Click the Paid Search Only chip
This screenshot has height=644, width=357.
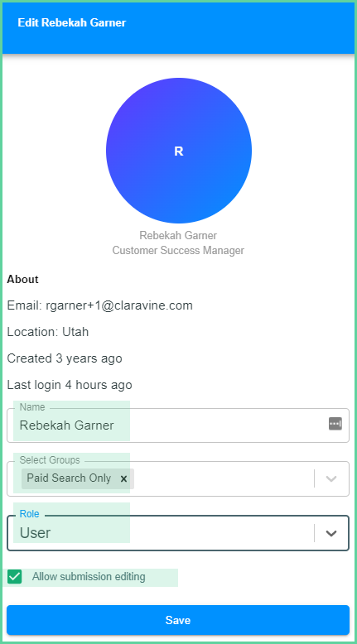(78, 478)
